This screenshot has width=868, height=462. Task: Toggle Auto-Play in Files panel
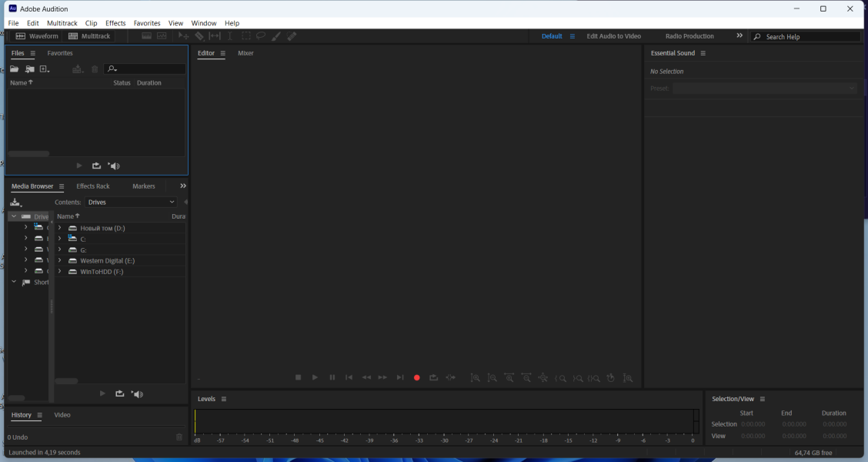coord(114,166)
